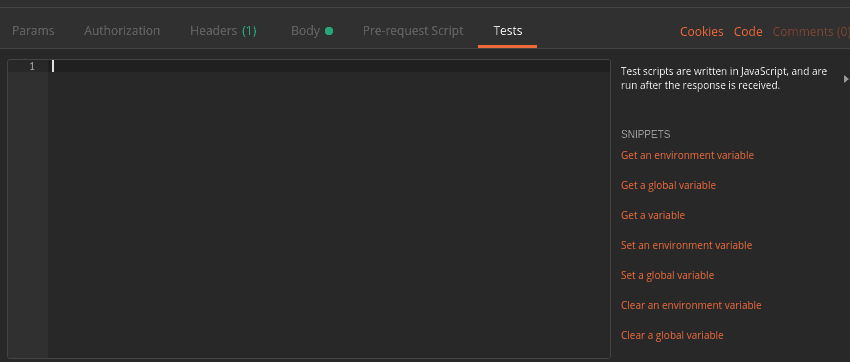Open the Headers (1) tab

(x=223, y=31)
